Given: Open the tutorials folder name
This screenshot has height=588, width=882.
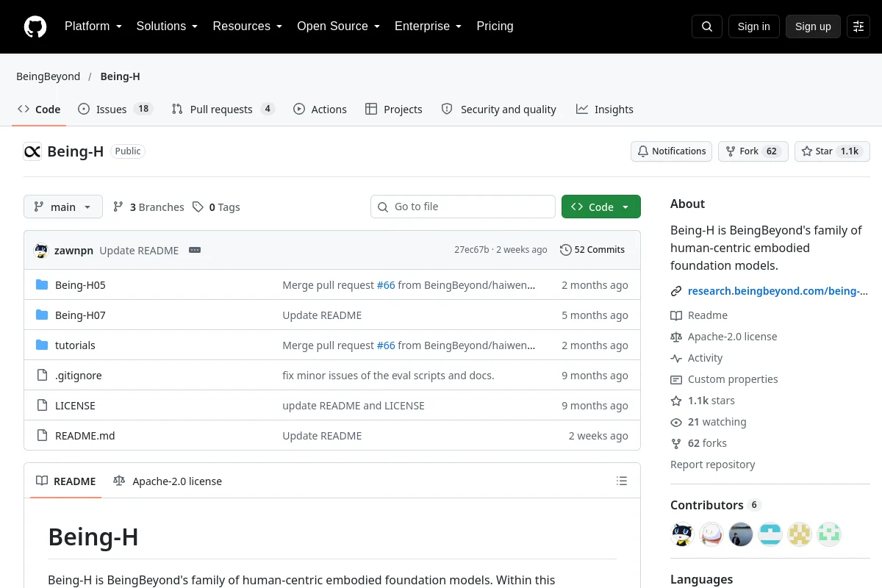Looking at the screenshot, I should [x=75, y=345].
